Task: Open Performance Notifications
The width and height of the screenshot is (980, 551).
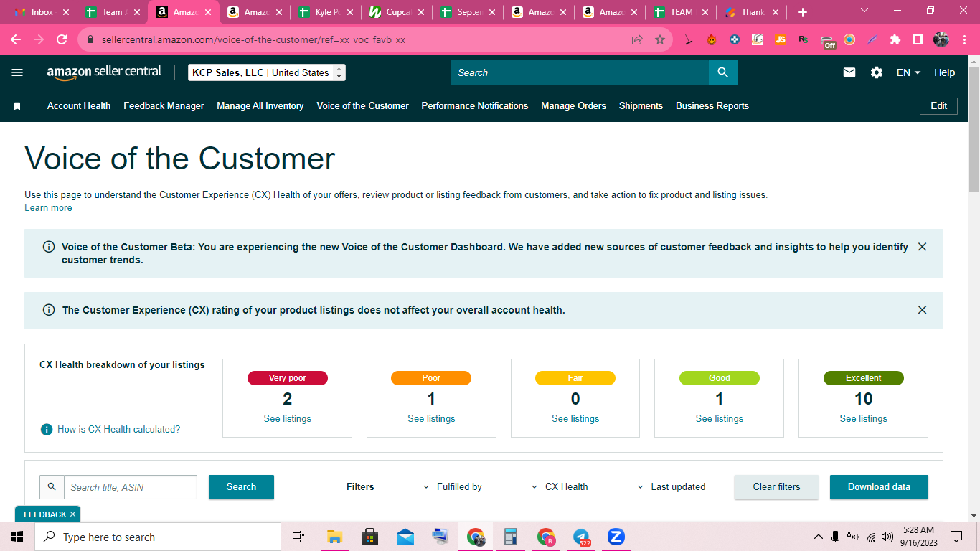Action: point(475,106)
